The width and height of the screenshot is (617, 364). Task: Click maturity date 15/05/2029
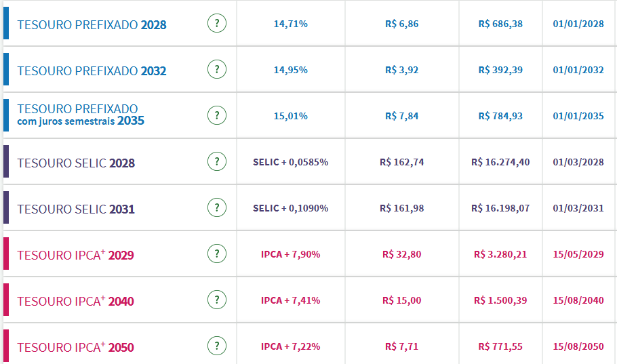578,254
